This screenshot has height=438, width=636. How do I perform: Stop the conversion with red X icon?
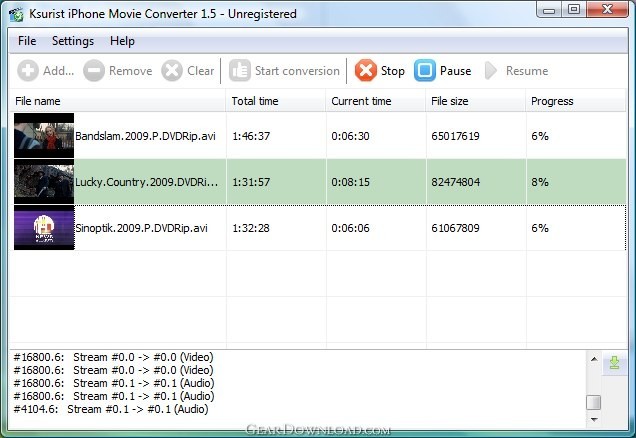pos(365,71)
